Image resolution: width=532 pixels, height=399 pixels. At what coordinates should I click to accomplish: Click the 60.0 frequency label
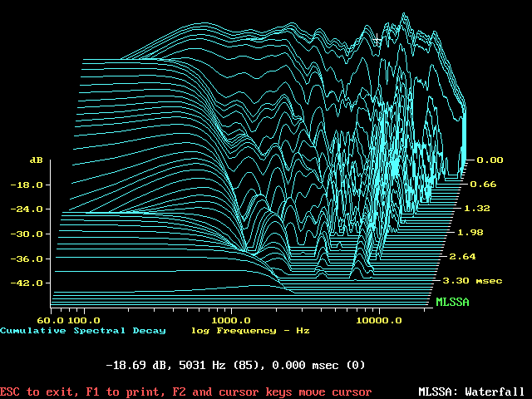pyautogui.click(x=50, y=320)
